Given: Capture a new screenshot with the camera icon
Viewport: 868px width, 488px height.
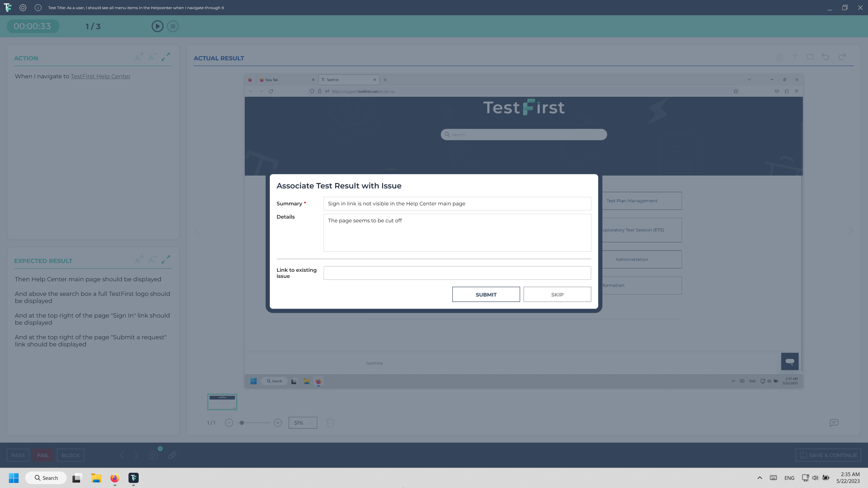Looking at the screenshot, I should click(x=153, y=455).
